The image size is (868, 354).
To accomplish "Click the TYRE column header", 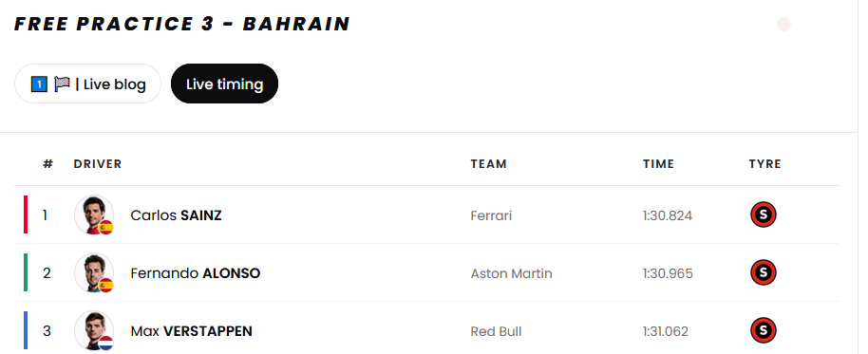I will point(765,164).
